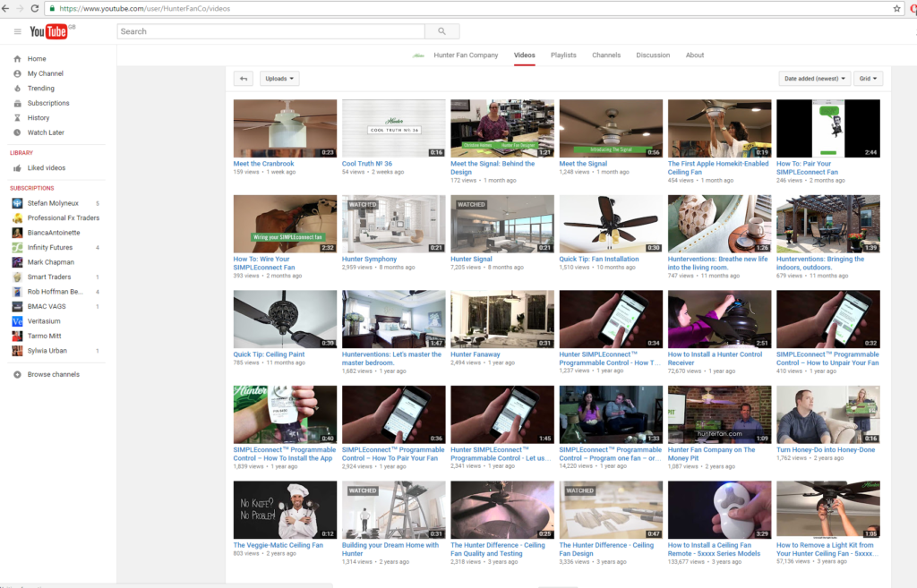Viewport: 917px width, 588px height.
Task: Open Mark Chapman channel
Action: tap(51, 262)
